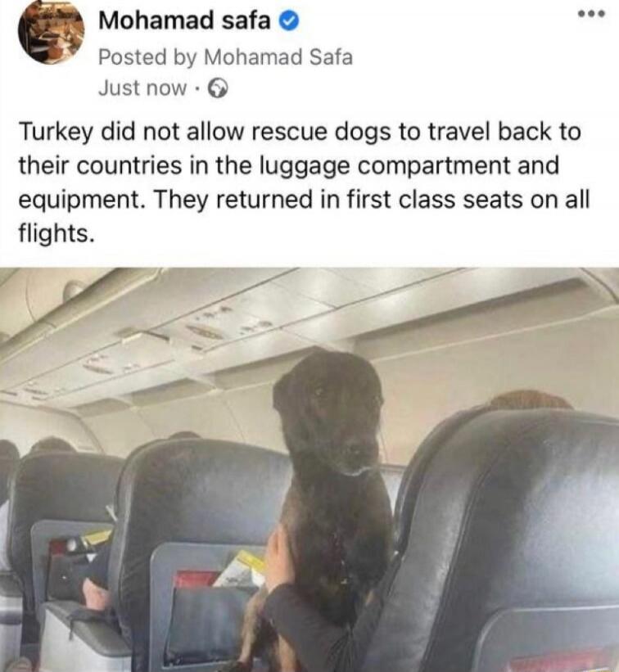Viewport: 619px width, 672px height.
Task: Click the yellow safety card in the seat pocket
Action: pos(241,570)
